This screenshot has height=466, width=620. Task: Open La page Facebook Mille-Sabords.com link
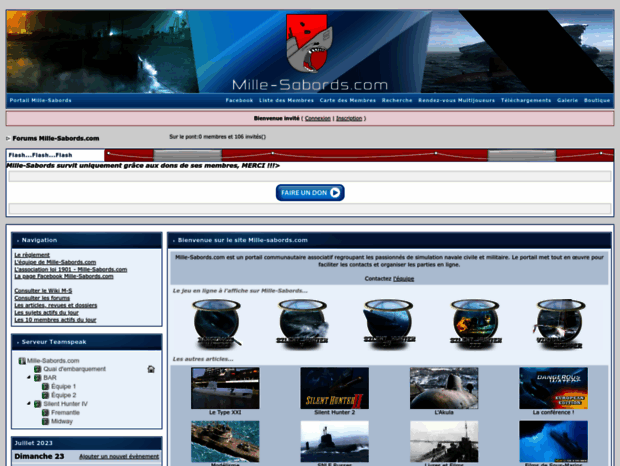pos(64,276)
